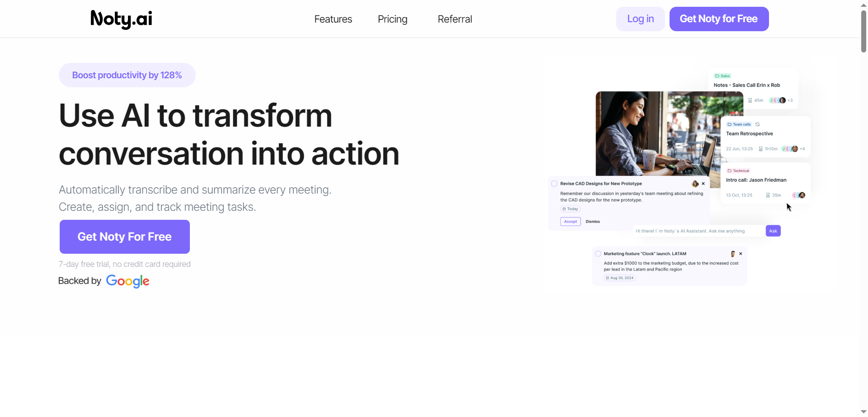Check the Revise CAD Designs task checkbox
868x417 pixels.
point(554,184)
